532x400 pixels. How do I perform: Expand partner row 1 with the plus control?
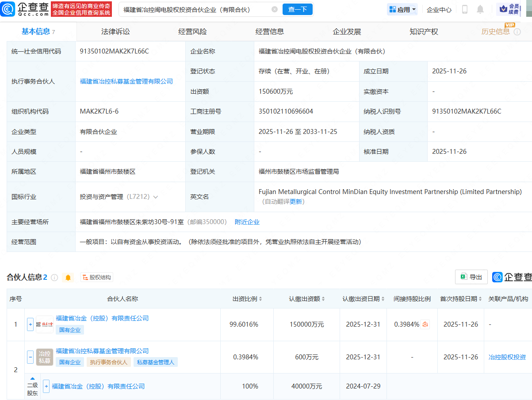pos(30,324)
